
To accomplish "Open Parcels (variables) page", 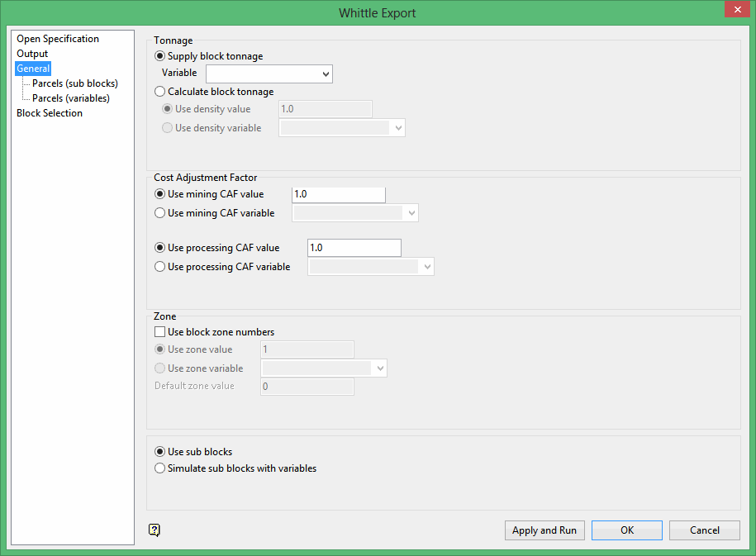I will pyautogui.click(x=71, y=98).
